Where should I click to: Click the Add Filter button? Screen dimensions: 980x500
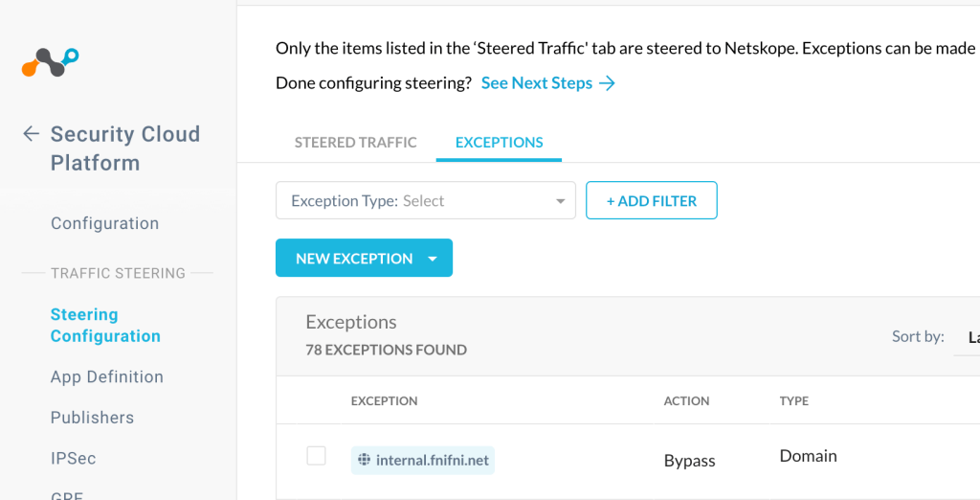tap(651, 200)
